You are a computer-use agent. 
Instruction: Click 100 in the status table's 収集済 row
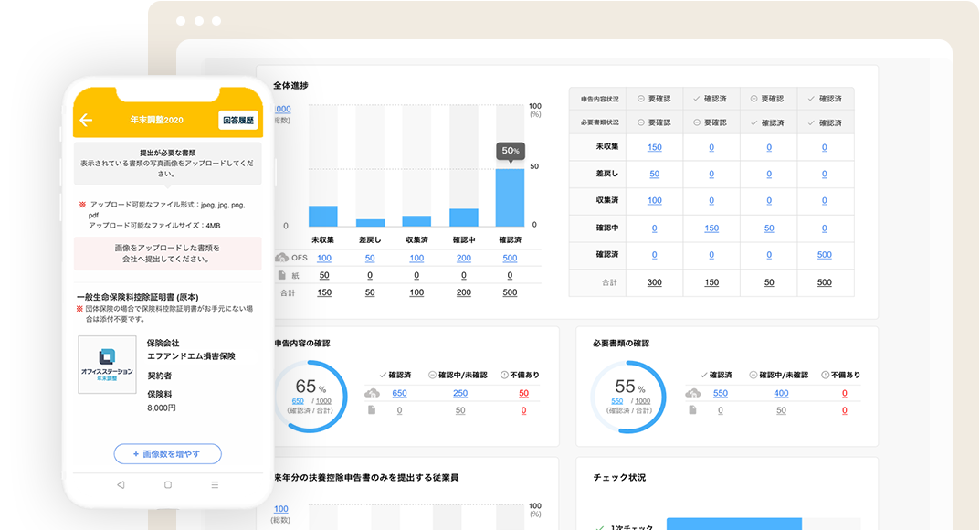coord(654,201)
